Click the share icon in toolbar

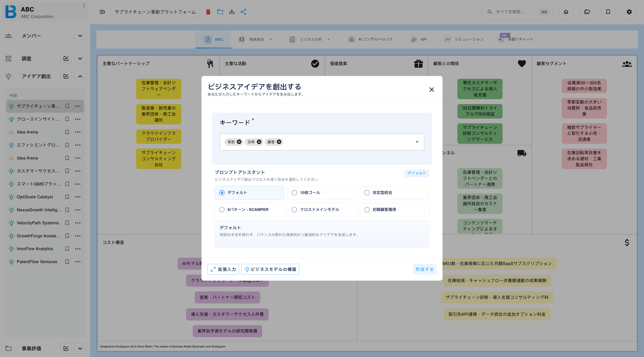tap(243, 12)
